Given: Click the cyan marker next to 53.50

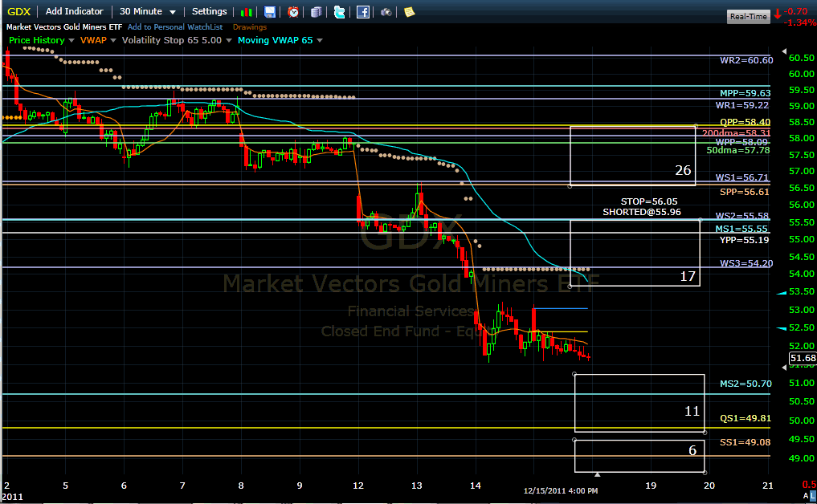Looking at the screenshot, I should 782,293.
